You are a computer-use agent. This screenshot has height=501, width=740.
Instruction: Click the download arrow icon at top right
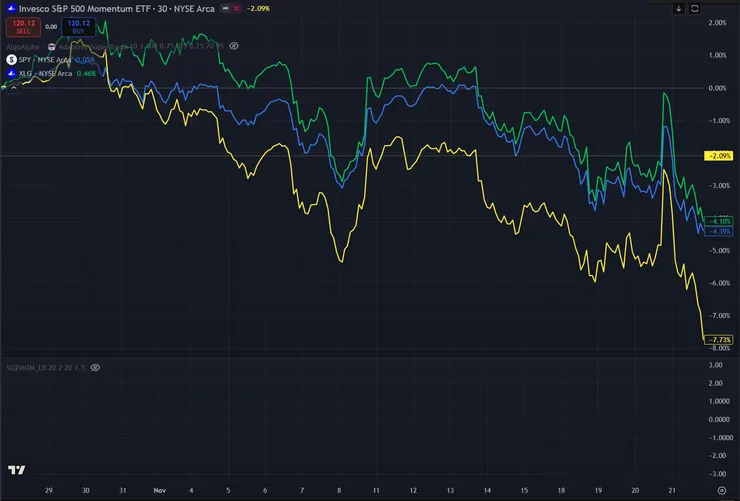pos(679,8)
